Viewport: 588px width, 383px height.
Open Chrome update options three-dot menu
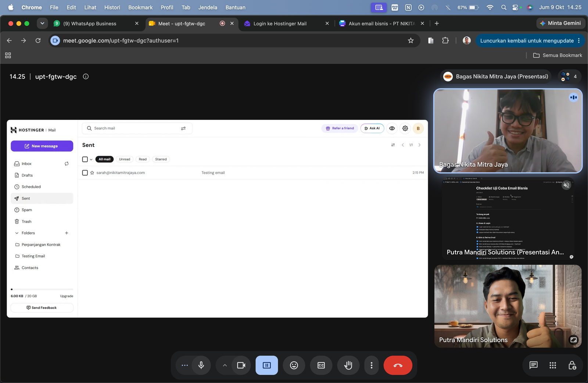tap(579, 41)
